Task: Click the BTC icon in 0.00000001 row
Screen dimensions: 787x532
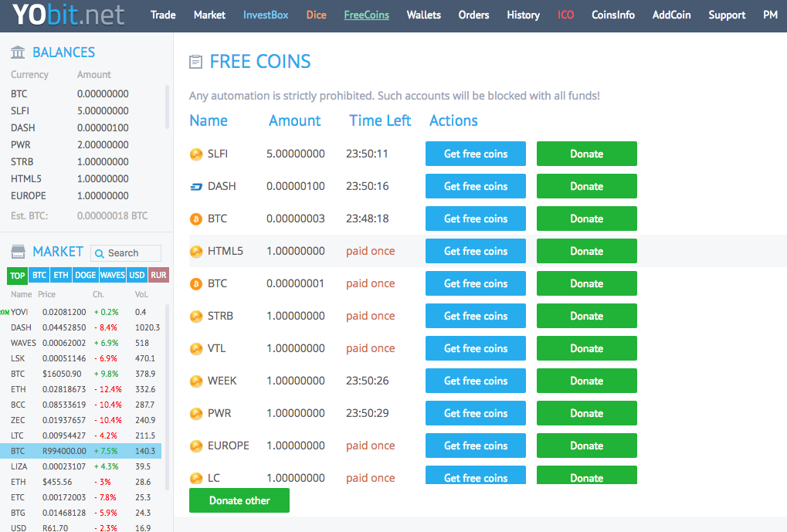Action: [x=196, y=284]
